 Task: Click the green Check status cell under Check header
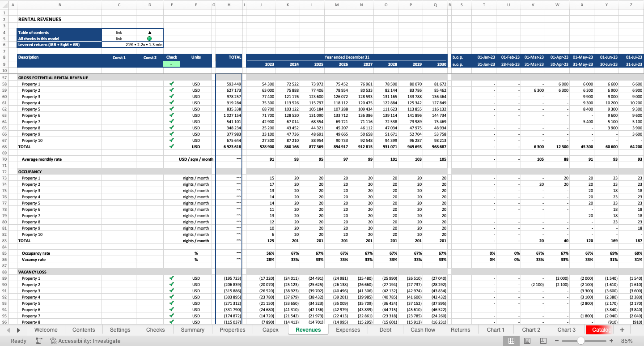click(172, 64)
